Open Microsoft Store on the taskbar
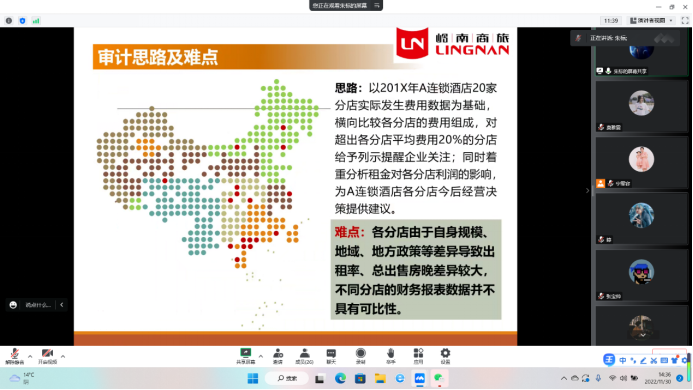 [x=360, y=379]
